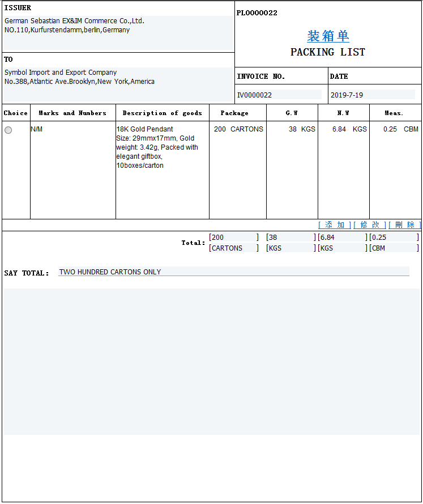423x504 pixels.
Task: Click the Total package unit field CARTONS
Action: point(233,248)
